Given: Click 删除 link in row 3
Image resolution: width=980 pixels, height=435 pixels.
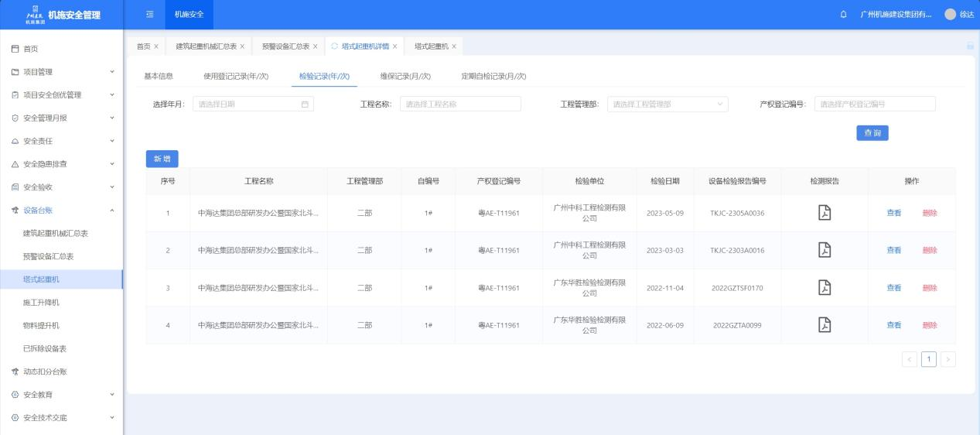Looking at the screenshot, I should [929, 288].
